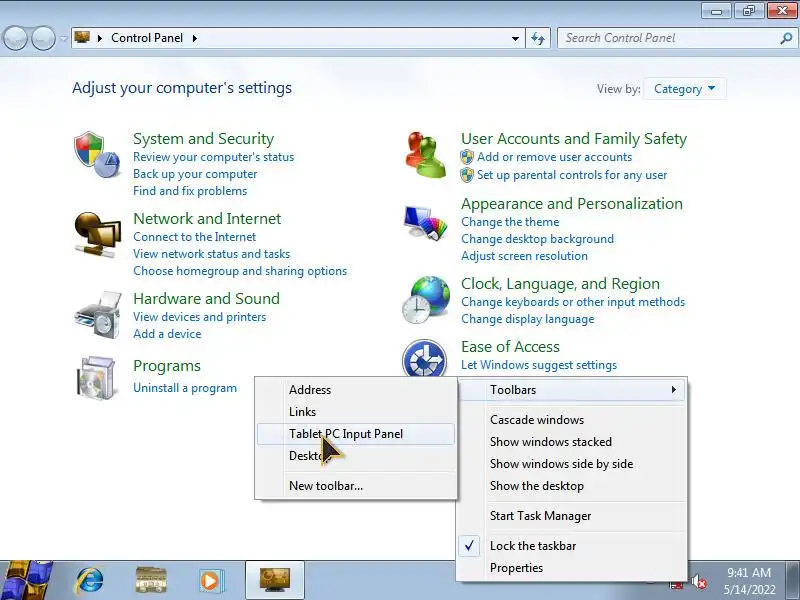Open Clock, Language, and Region globe icon
Screen dimensions: 800x600
pyautogui.click(x=426, y=299)
